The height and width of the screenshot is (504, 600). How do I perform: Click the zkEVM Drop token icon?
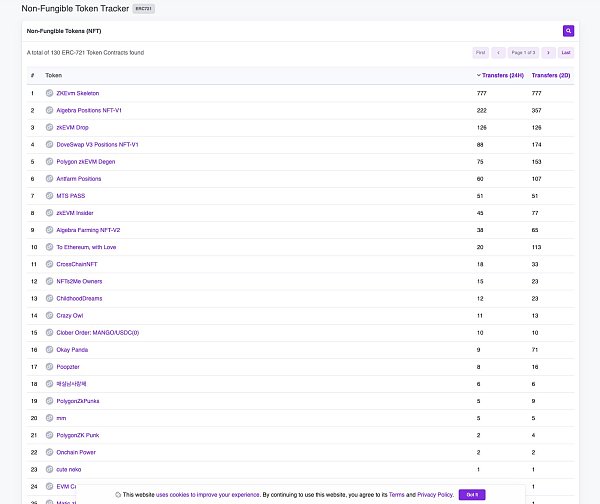pyautogui.click(x=49, y=127)
